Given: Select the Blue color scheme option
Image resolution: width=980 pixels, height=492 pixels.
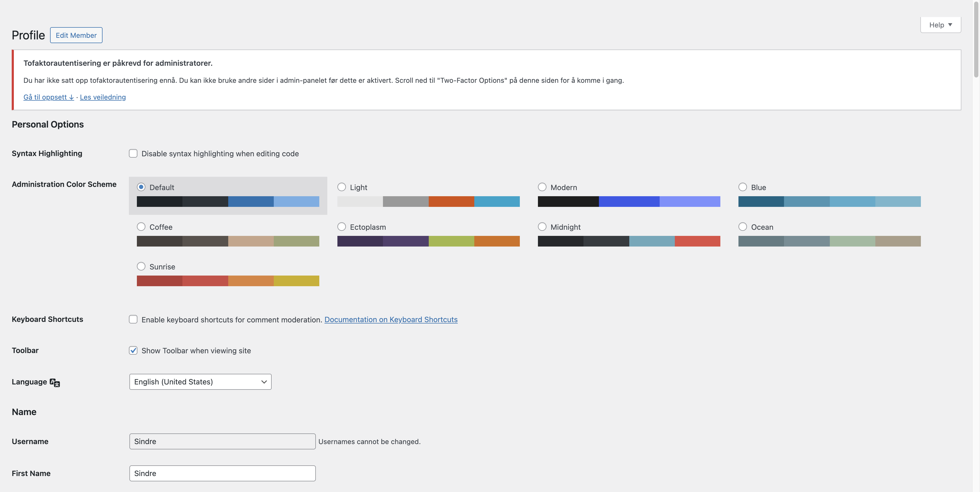Looking at the screenshot, I should (742, 187).
